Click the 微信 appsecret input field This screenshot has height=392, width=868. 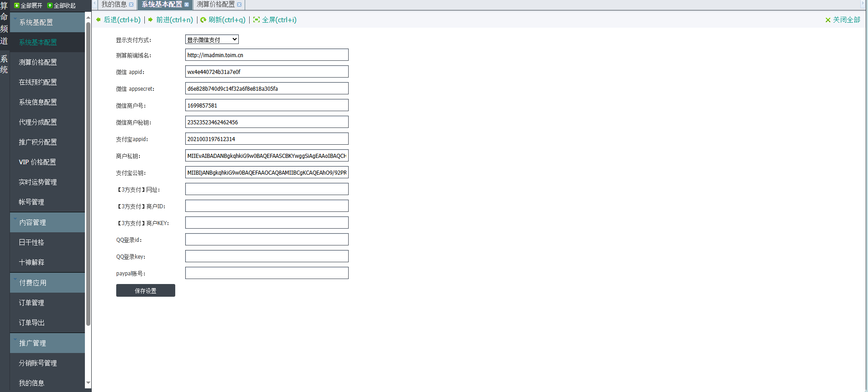coord(267,88)
